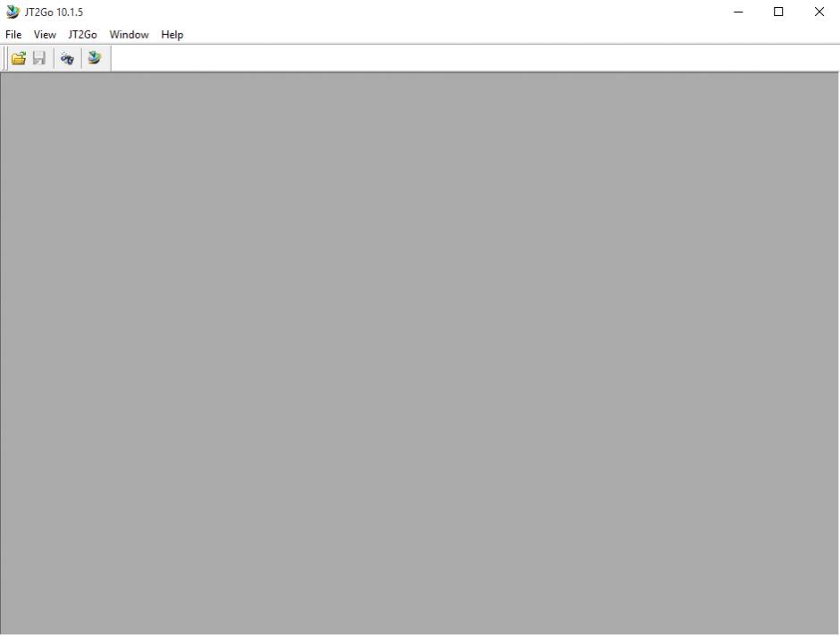This screenshot has height=636, width=840.
Task: Close the JT2Go window
Action: pos(819,12)
